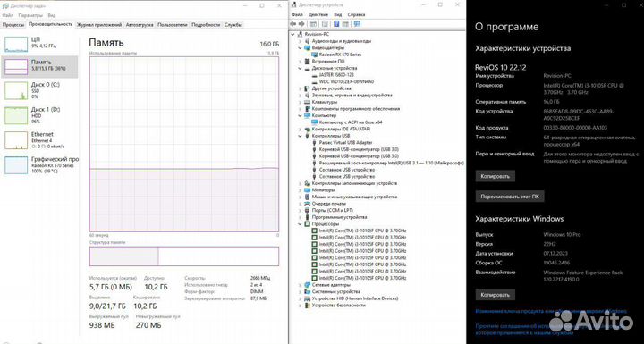The image size is (644, 344).
Task: Select Графический процессор Radeon RX 570 item
Action: coord(39,164)
